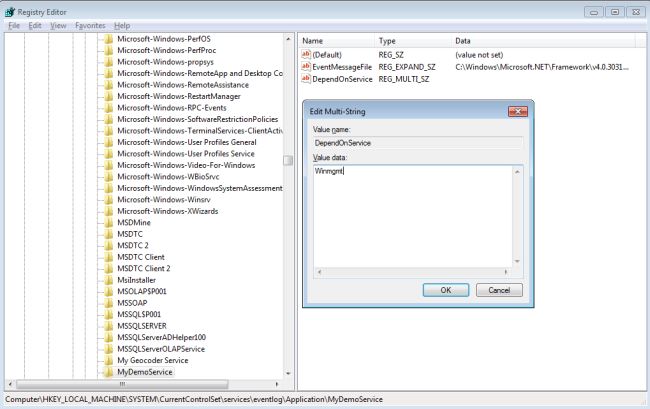The height and width of the screenshot is (409, 650).
Task: Click tree scrollbar down arrow
Action: (288, 373)
